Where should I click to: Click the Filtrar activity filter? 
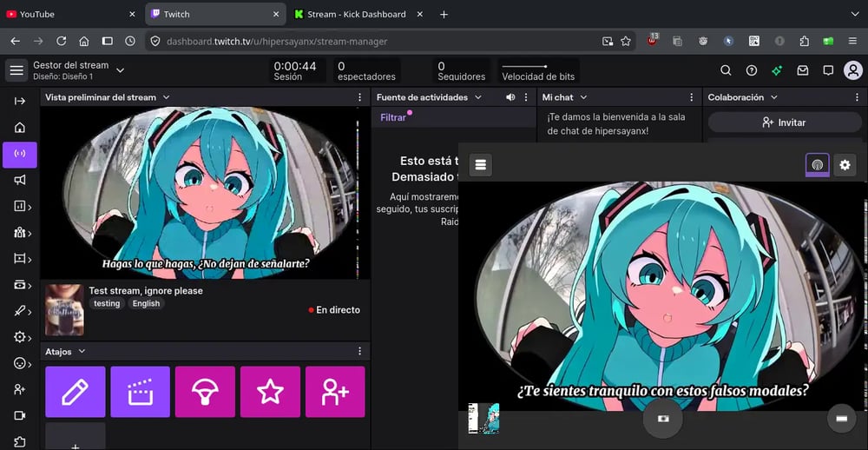click(393, 117)
